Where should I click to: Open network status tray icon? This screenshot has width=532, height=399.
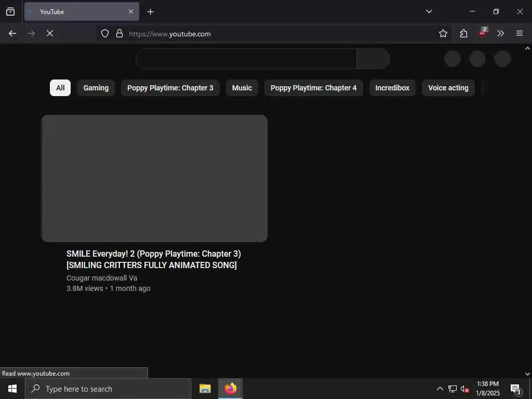pyautogui.click(x=453, y=389)
